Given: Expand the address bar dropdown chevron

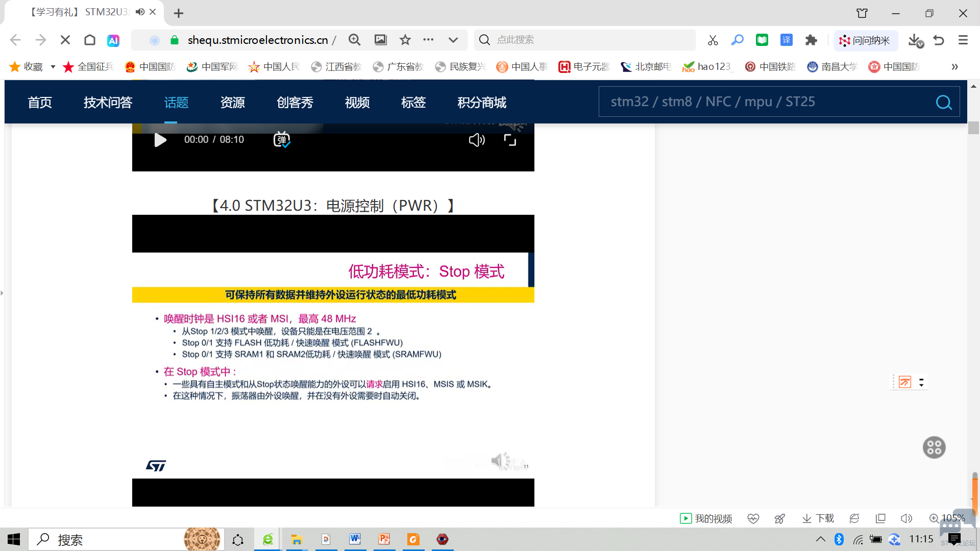Looking at the screenshot, I should (x=453, y=40).
